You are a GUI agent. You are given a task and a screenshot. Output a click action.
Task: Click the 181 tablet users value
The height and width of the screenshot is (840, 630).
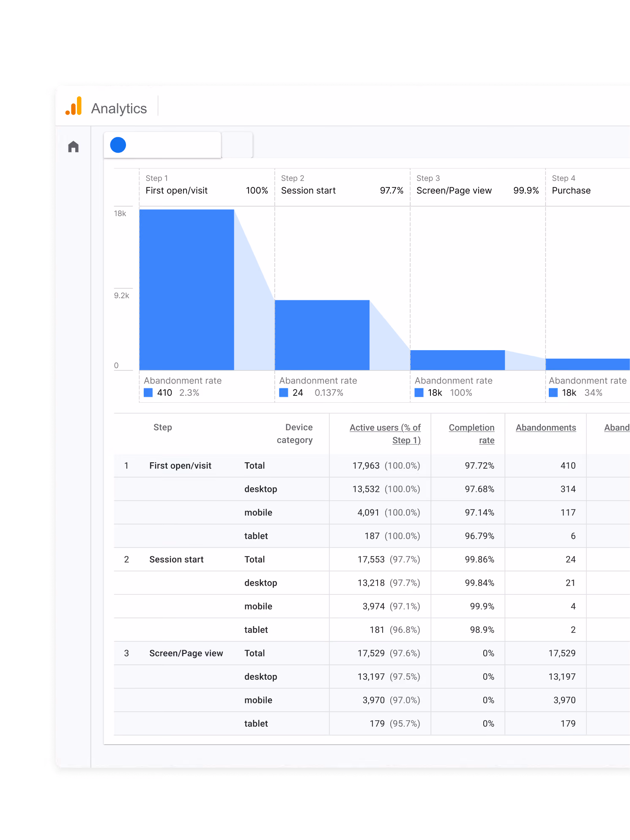(x=377, y=630)
